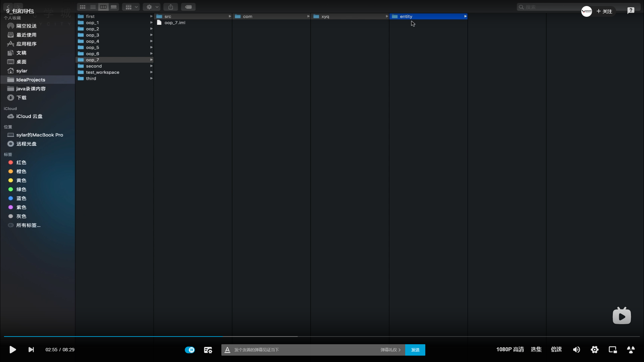This screenshot has height=362, width=644.
Task: Toggle danmaku display switch
Action: pyautogui.click(x=190, y=350)
